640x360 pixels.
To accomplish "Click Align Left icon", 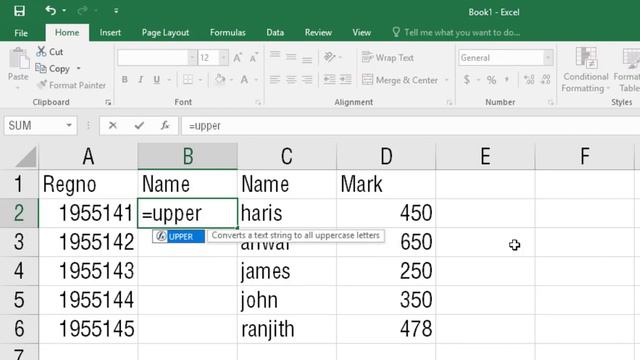I will pos(275,80).
